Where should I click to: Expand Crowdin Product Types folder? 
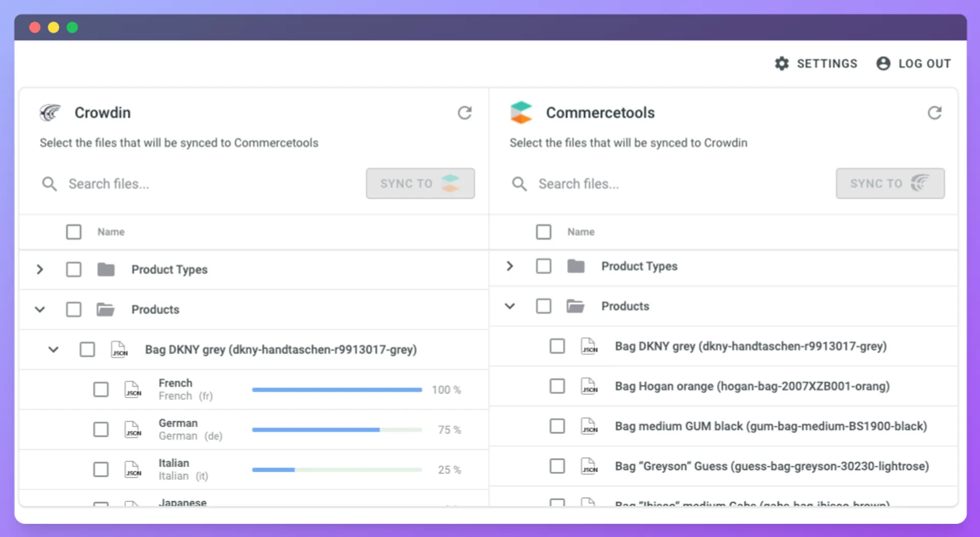(40, 269)
